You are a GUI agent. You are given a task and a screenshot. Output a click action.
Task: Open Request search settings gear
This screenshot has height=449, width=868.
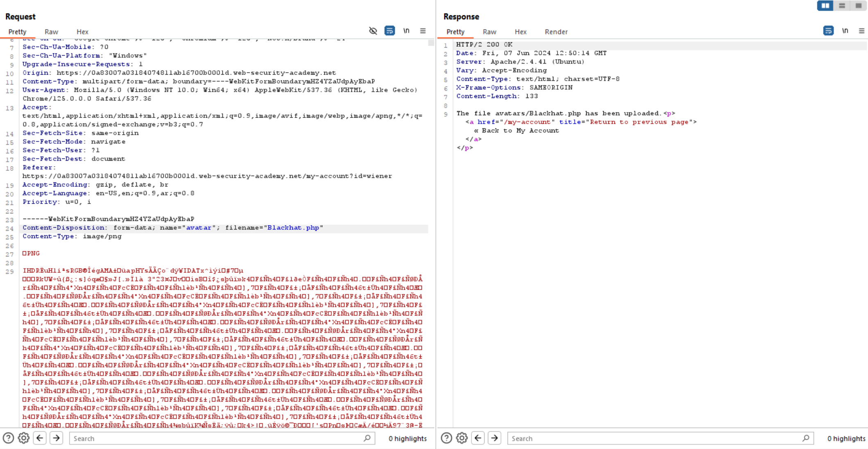point(24,438)
